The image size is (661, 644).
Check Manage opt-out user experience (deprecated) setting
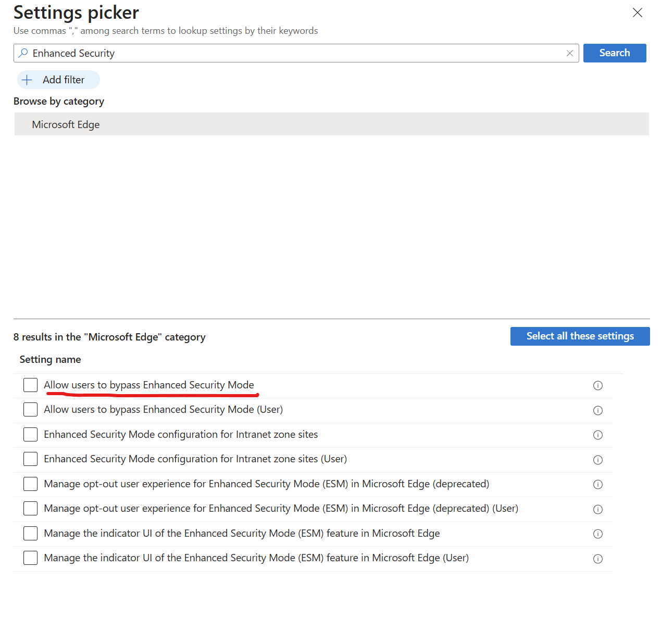pyautogui.click(x=31, y=484)
